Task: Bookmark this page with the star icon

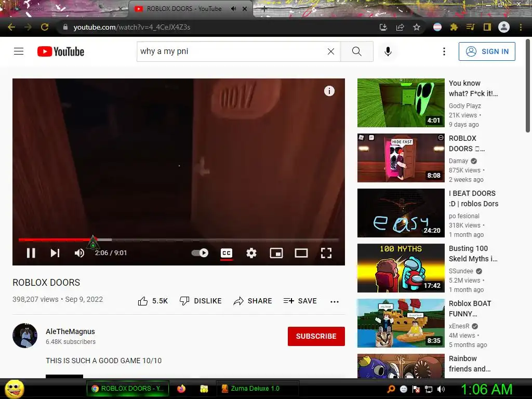Action: point(417,27)
